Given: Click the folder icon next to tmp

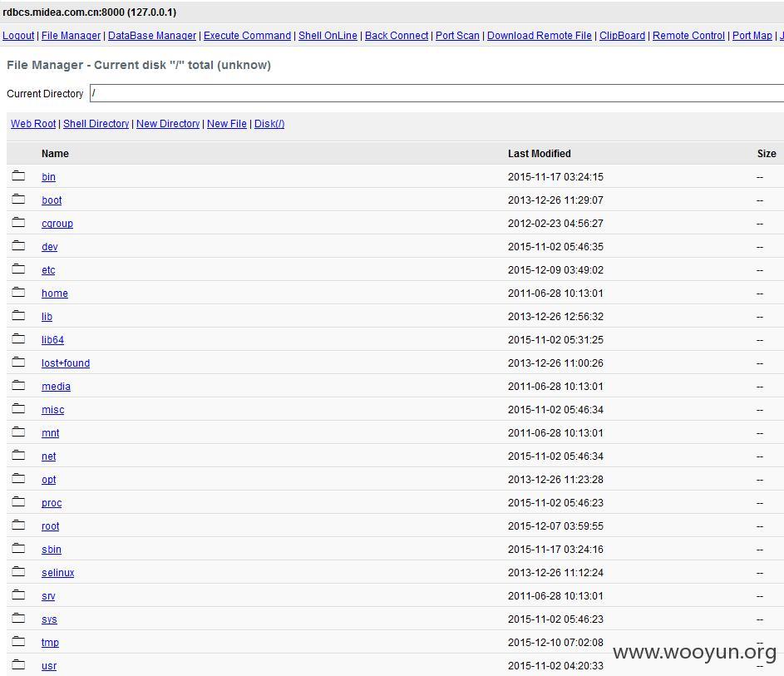Looking at the screenshot, I should [x=18, y=641].
